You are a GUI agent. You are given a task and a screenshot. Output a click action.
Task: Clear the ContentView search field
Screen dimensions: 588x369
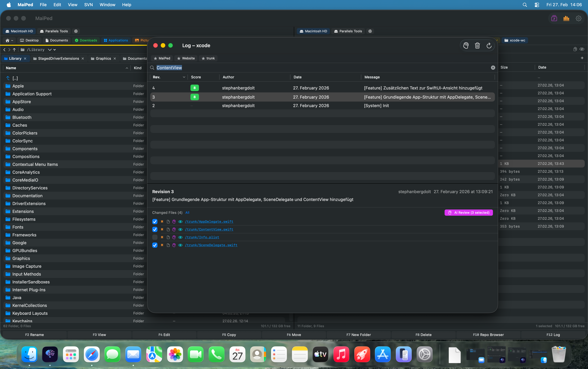tap(493, 68)
